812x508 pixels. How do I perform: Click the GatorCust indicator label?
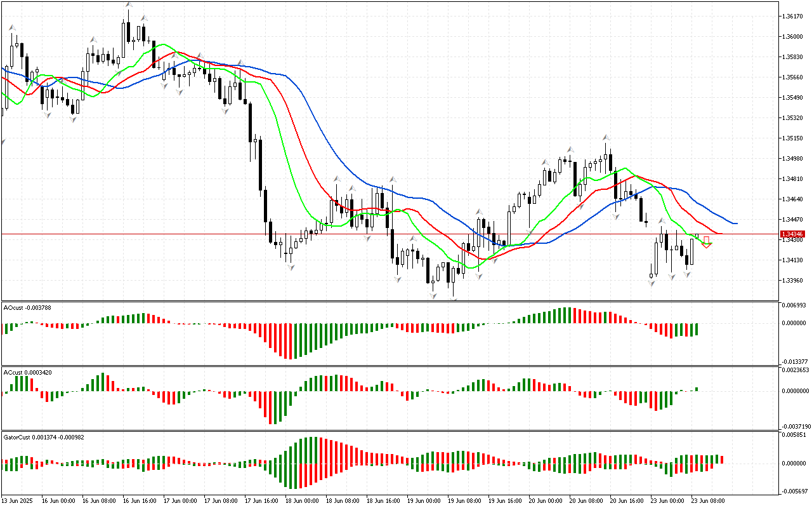[43, 437]
